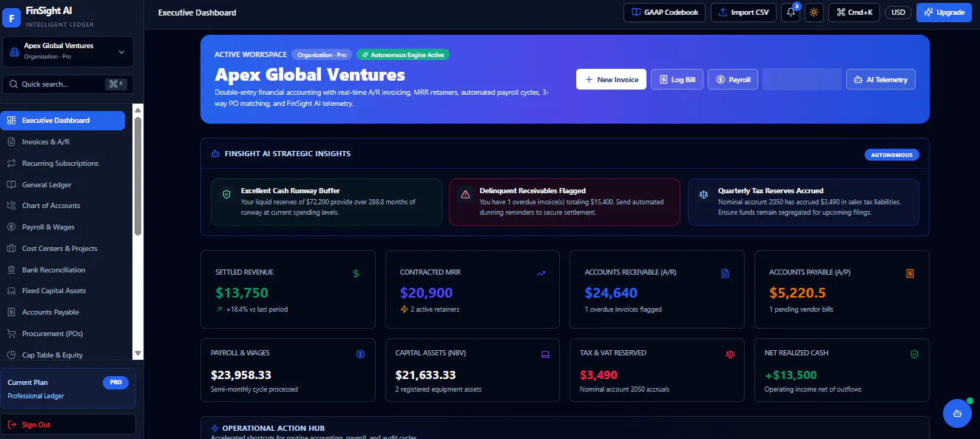Click the FinSight AI 'F' logo
This screenshot has height=439, width=980.
coord(12,17)
